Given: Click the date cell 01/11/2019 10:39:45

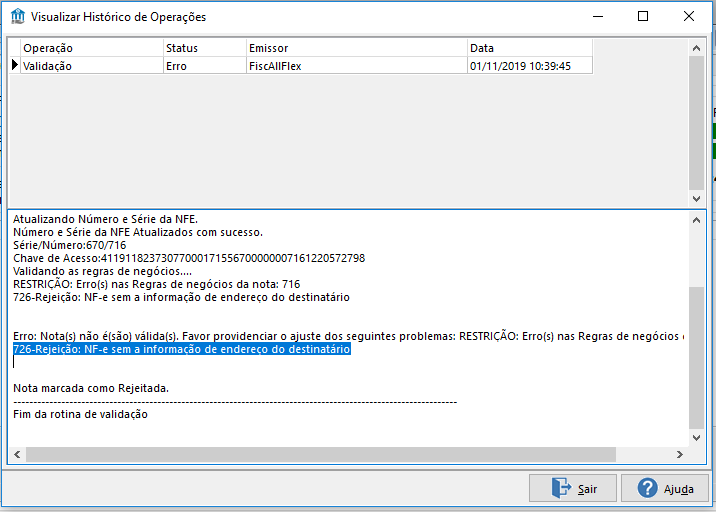Looking at the screenshot, I should 530,66.
